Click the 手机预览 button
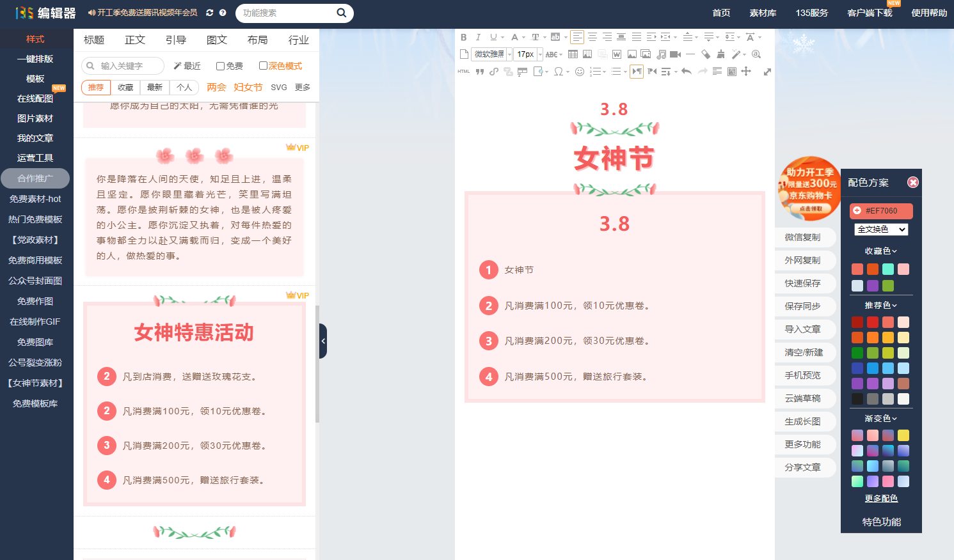Viewport: 954px width, 560px height. coord(802,375)
